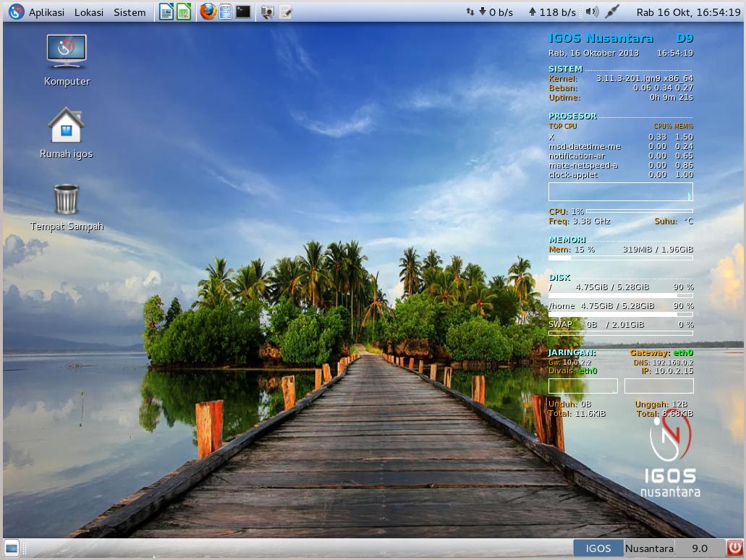Click the network speed monitor applet
Viewport: 746px width, 560px height.
coord(521,12)
